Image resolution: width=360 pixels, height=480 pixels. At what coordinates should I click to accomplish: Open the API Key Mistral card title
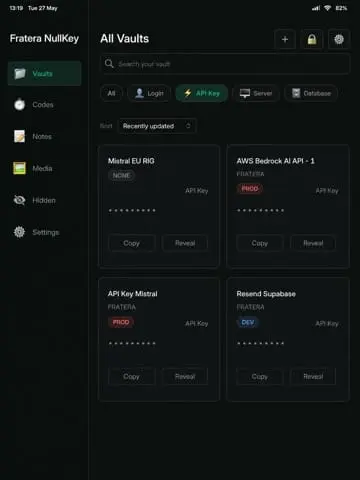click(x=132, y=294)
